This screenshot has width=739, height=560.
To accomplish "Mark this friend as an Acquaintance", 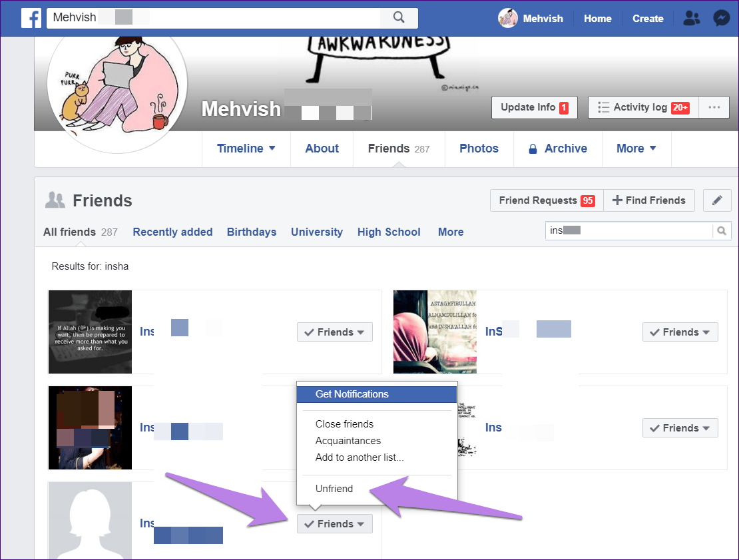I will pyautogui.click(x=348, y=441).
